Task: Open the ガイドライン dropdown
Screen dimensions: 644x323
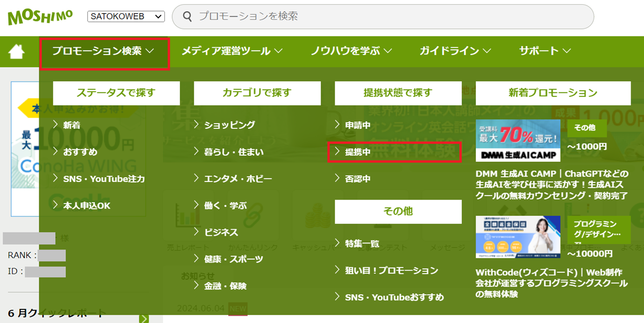Action: [x=453, y=51]
